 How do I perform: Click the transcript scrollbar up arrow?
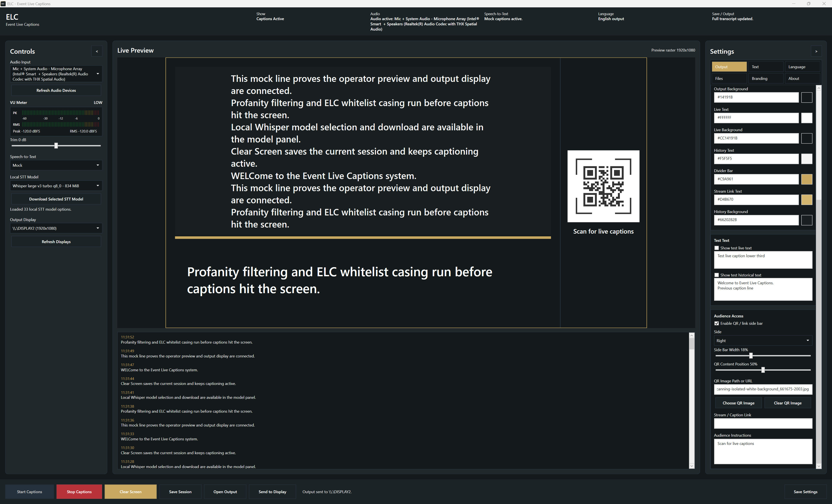tap(692, 336)
